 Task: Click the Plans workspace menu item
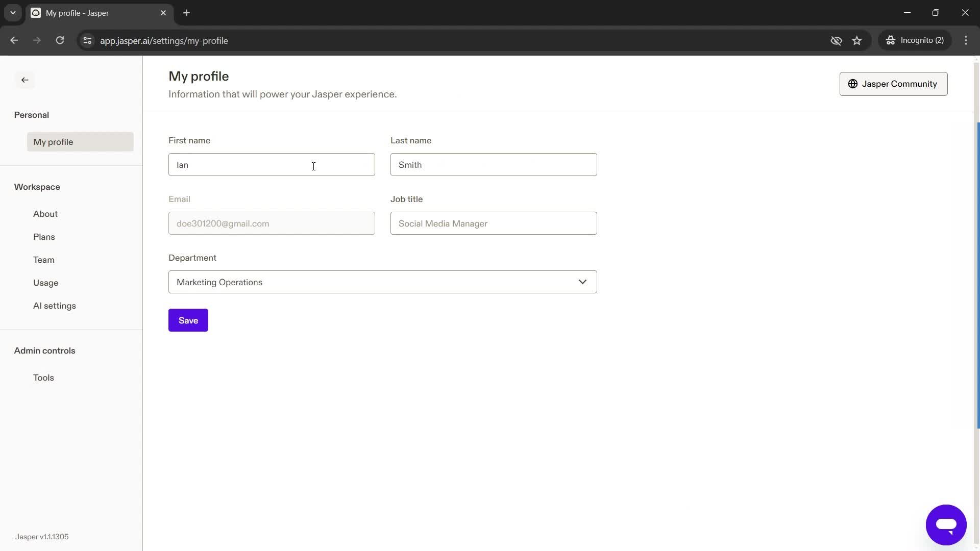click(44, 237)
